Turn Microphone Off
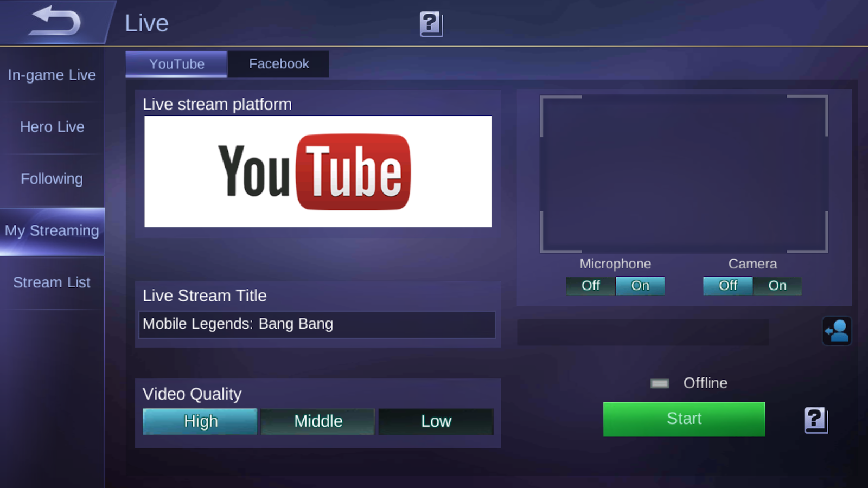868x488 pixels. point(590,286)
